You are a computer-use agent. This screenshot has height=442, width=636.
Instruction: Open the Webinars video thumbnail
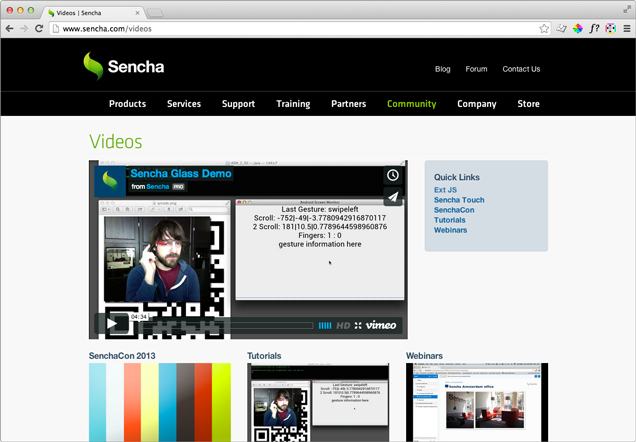pyautogui.click(x=477, y=402)
